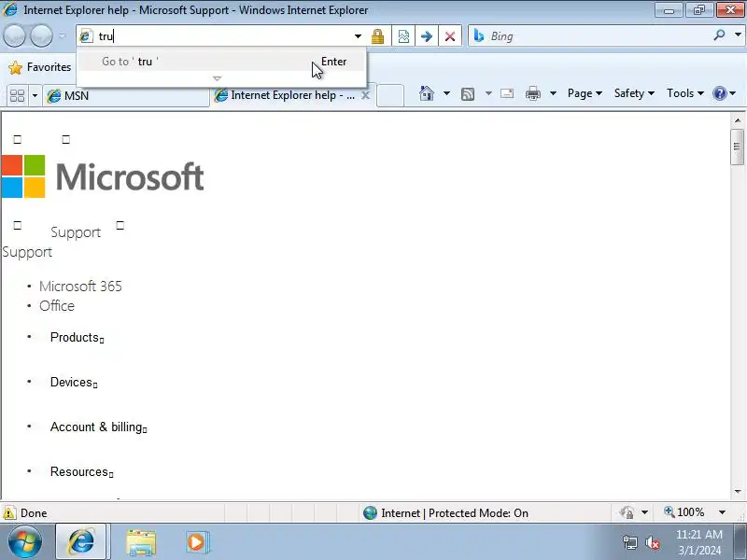Select the Go to 'tru' suggestion

coord(222,62)
